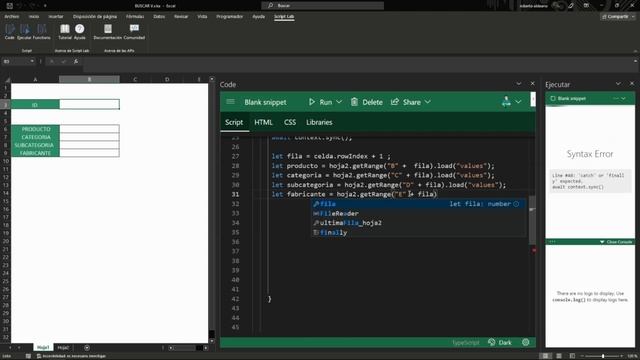Expand the formula bar chevron
The height and width of the screenshot is (360, 640).
635,61
